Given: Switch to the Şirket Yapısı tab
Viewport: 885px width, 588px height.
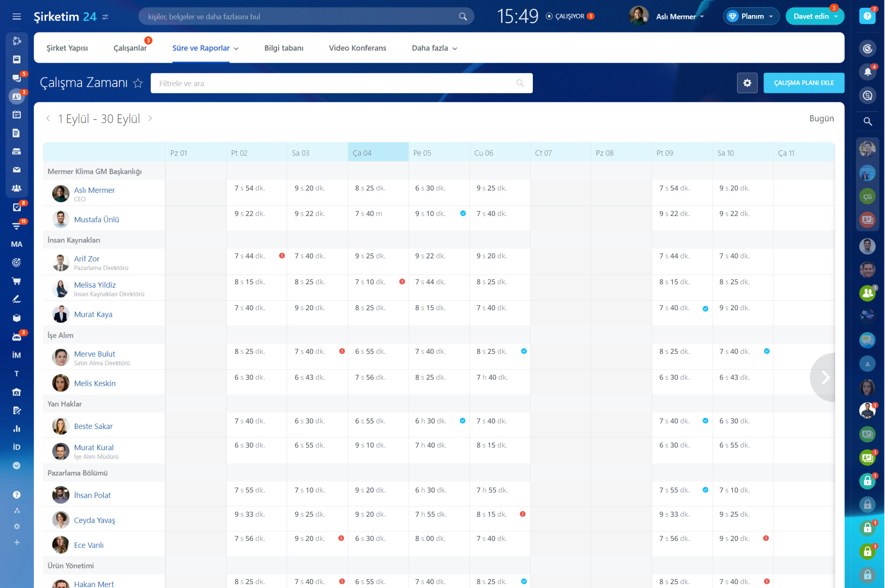Looking at the screenshot, I should point(67,48).
